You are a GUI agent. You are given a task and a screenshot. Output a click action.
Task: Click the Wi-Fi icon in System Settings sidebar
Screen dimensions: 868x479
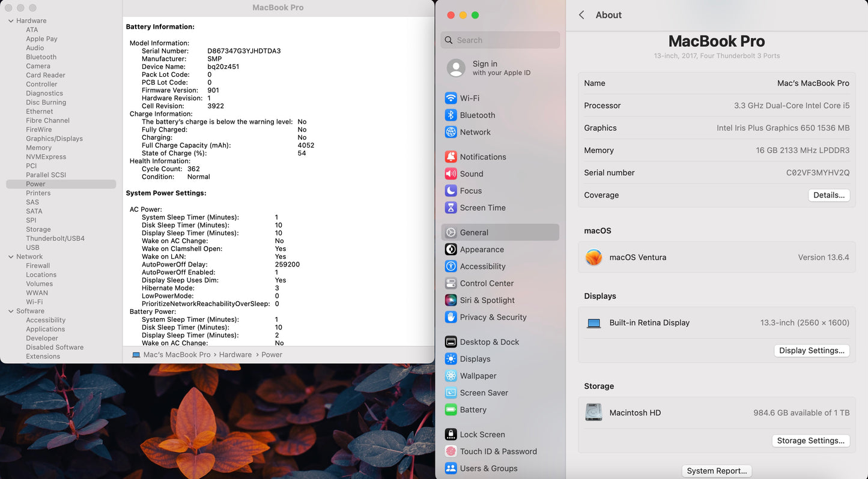coord(451,98)
